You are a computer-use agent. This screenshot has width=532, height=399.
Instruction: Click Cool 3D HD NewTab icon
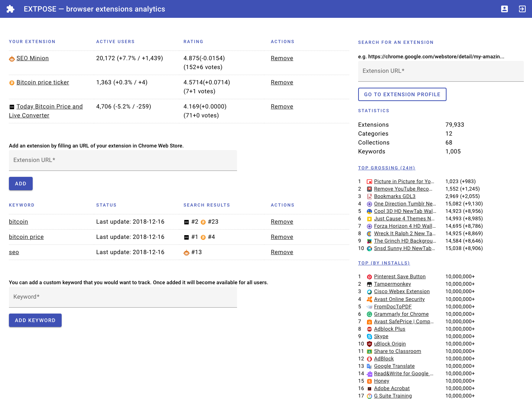point(369,211)
